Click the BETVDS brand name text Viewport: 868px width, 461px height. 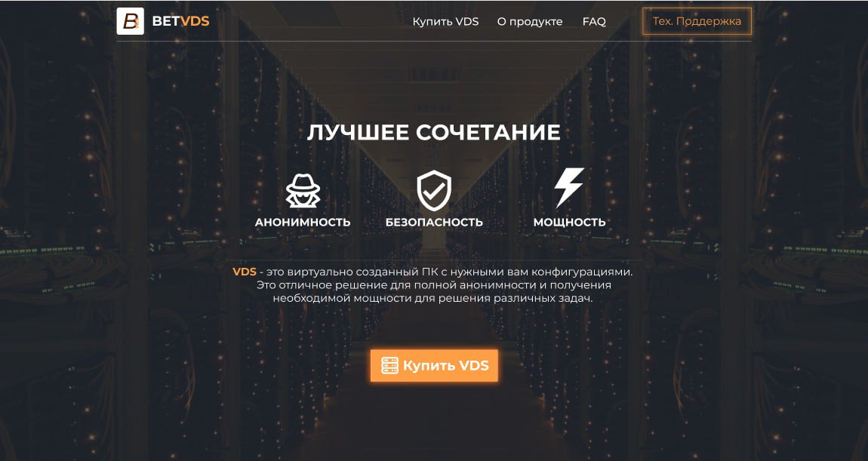[x=180, y=22]
